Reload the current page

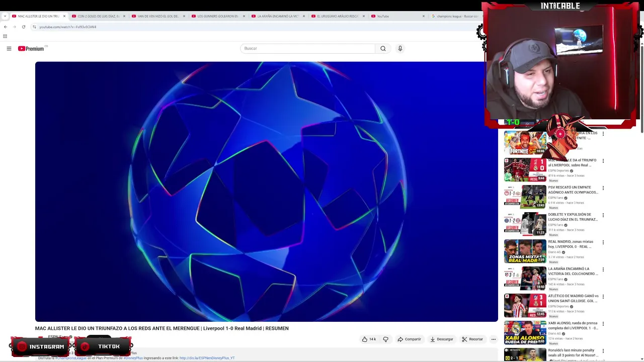pyautogui.click(x=23, y=27)
